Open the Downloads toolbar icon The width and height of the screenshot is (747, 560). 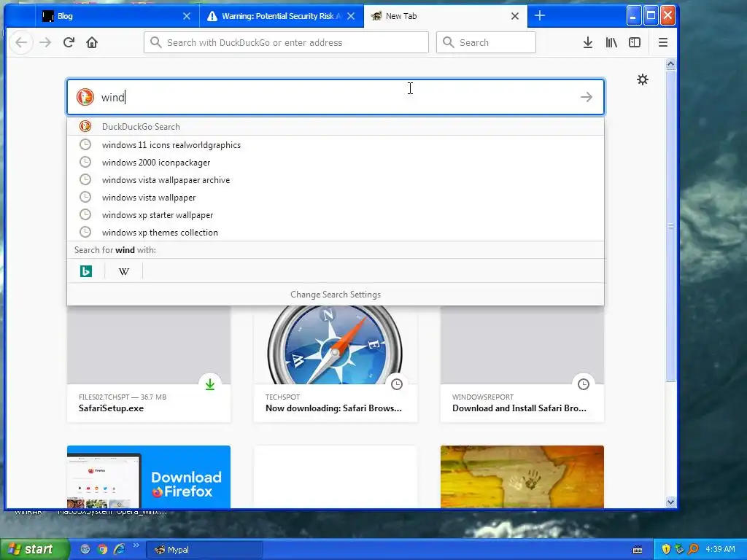(x=588, y=42)
